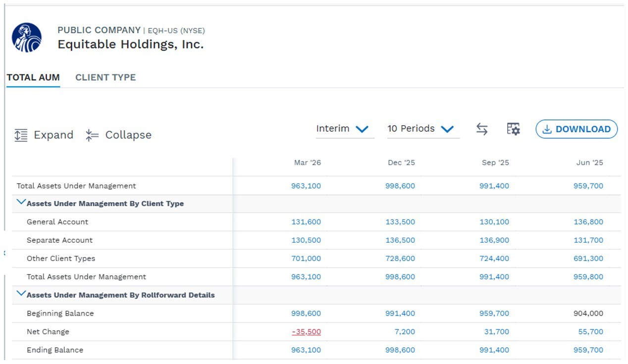Select the Sep '25 column header
Image resolution: width=628 pixels, height=364 pixels.
click(x=495, y=163)
